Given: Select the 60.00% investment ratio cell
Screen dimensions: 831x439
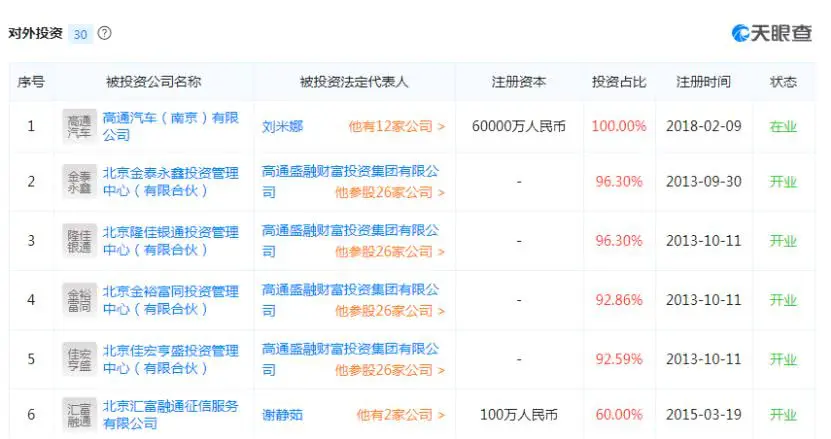Looking at the screenshot, I should coord(619,415).
